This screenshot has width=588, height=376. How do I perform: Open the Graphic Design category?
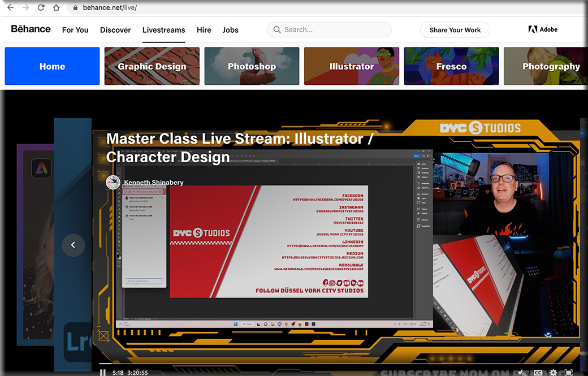coord(152,66)
